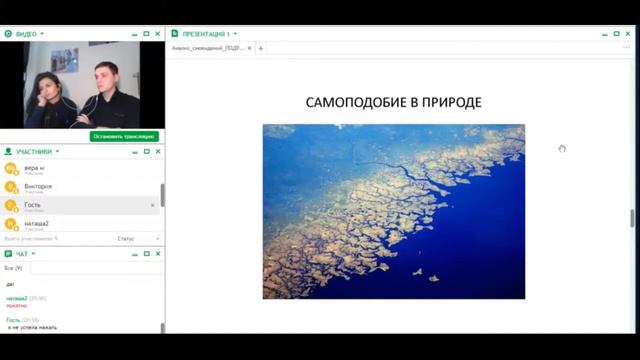This screenshot has height=360, width=640.
Task: Open the Чат panel dropdown arrow
Action: (x=33, y=254)
